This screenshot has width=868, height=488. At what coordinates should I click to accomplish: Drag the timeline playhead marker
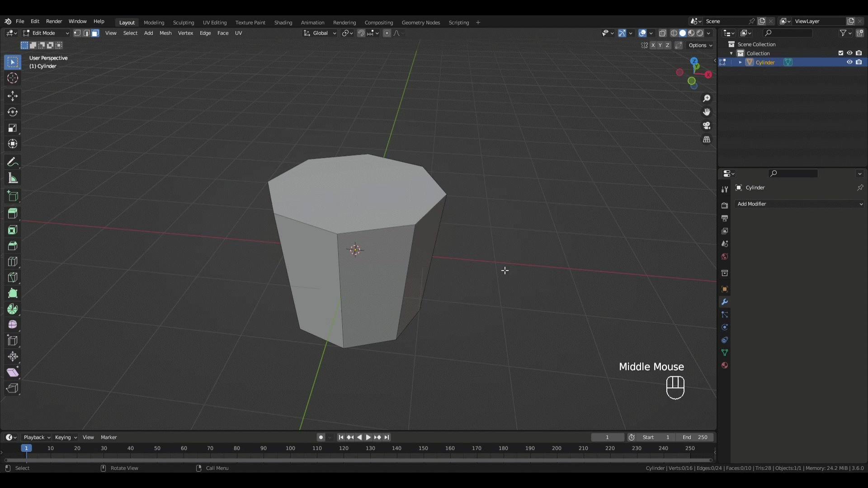pos(26,448)
